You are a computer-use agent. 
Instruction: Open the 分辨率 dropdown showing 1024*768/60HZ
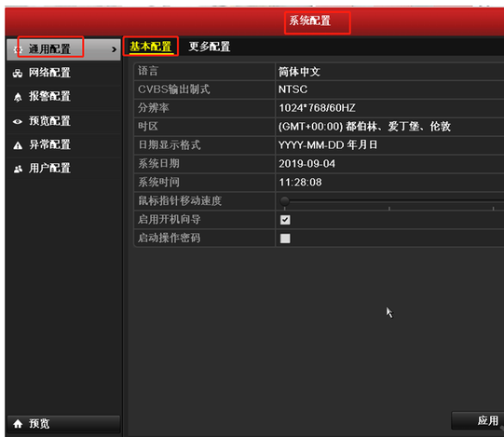pyautogui.click(x=389, y=108)
